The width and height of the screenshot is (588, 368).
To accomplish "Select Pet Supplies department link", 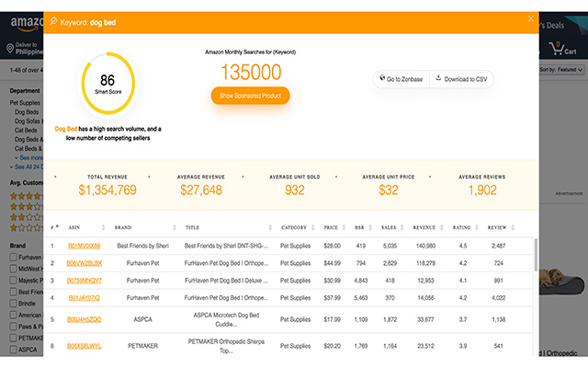I will click(25, 103).
